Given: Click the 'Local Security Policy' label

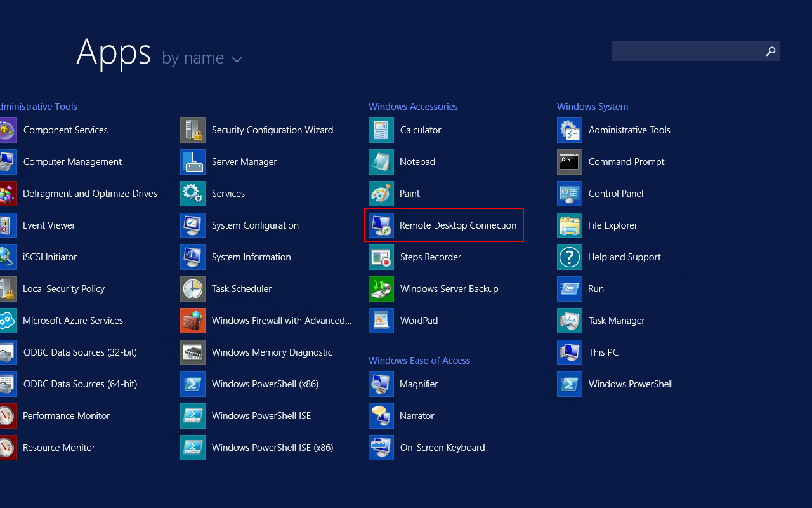Looking at the screenshot, I should coord(63,289).
